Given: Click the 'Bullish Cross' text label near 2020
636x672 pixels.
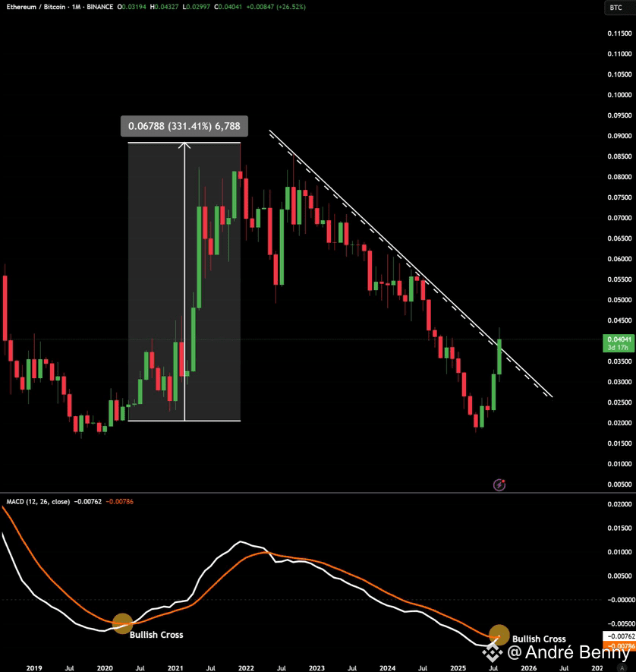Looking at the screenshot, I should tap(156, 635).
